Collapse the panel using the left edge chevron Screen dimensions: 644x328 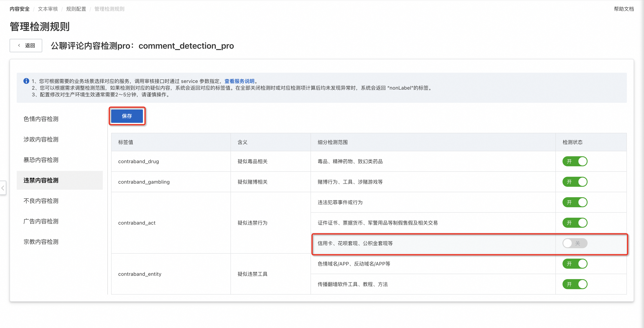3,188
